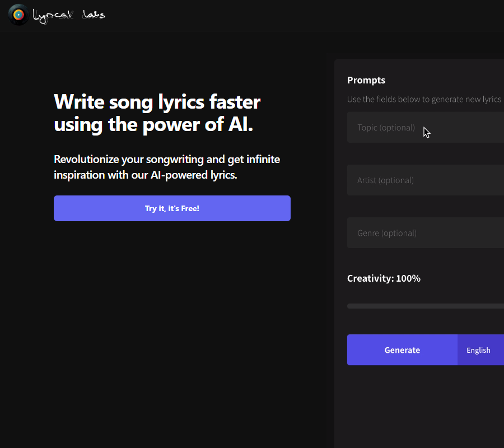Click the Creativity slider track
The height and width of the screenshot is (448, 504).
pos(426,306)
